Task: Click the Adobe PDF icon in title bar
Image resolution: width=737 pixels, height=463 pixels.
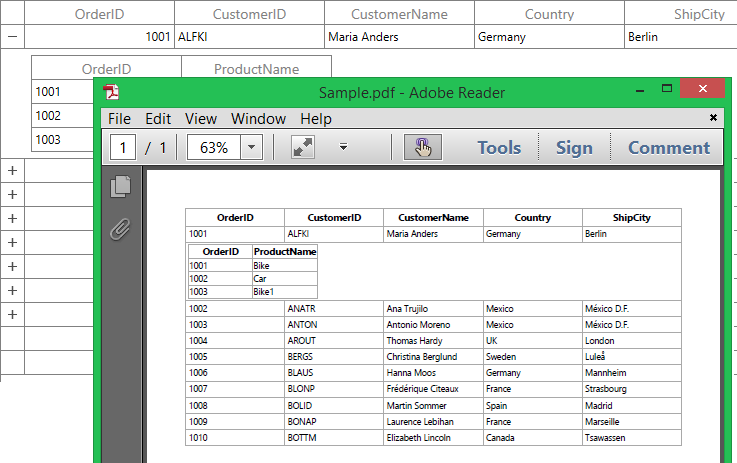Action: 113,93
